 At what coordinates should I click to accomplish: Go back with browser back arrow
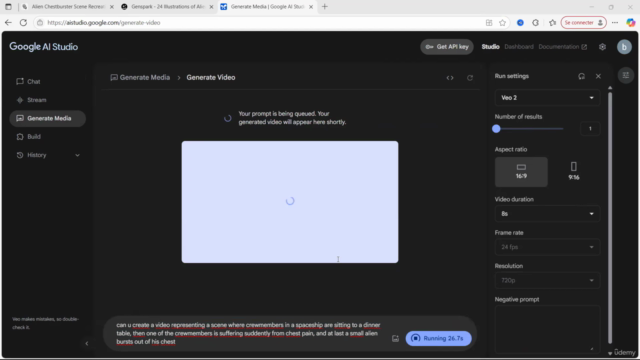point(8,23)
